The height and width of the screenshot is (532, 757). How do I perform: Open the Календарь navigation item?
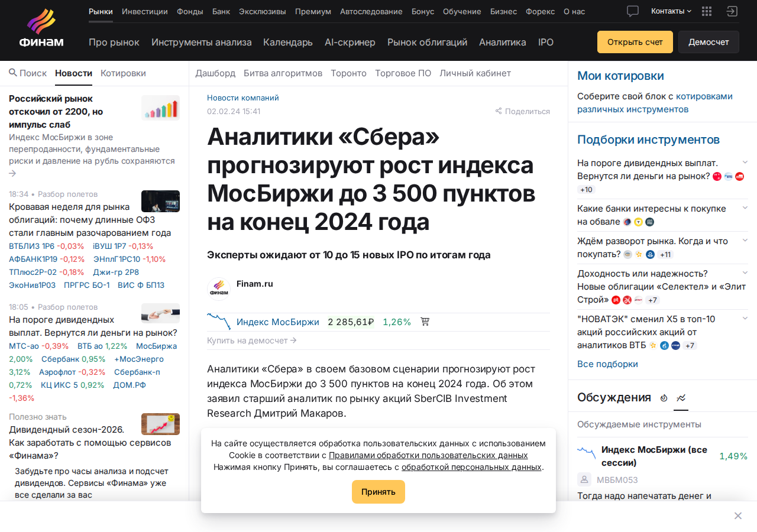tap(288, 42)
